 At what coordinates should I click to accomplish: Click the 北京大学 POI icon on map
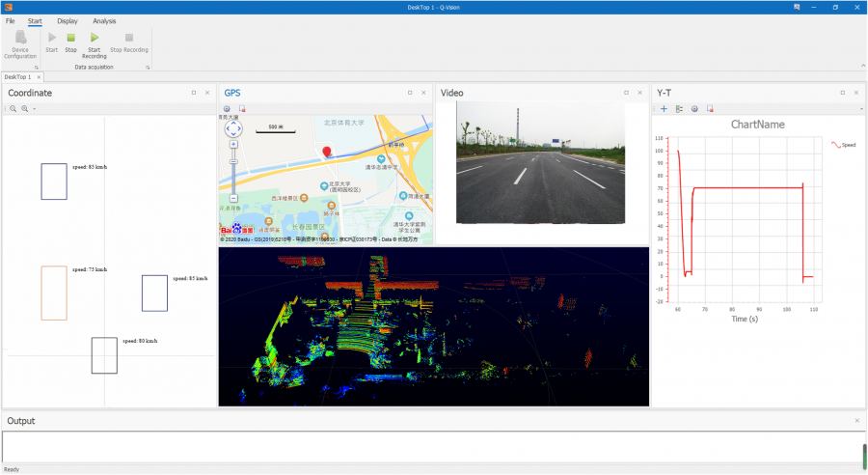coord(324,185)
